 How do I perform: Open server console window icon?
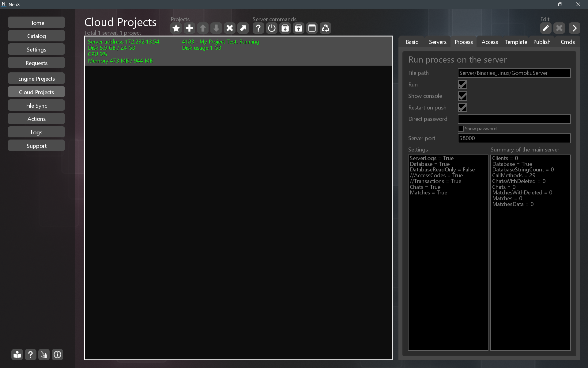pos(312,28)
